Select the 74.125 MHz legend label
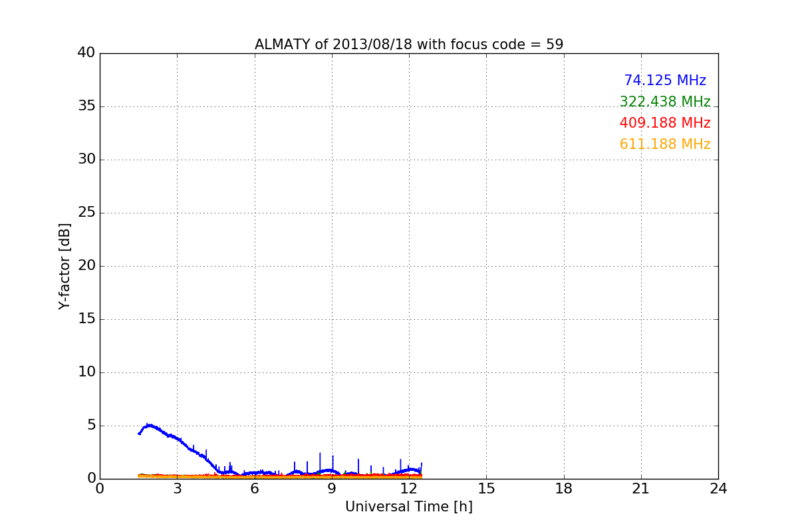The image size is (798, 532). (665, 80)
